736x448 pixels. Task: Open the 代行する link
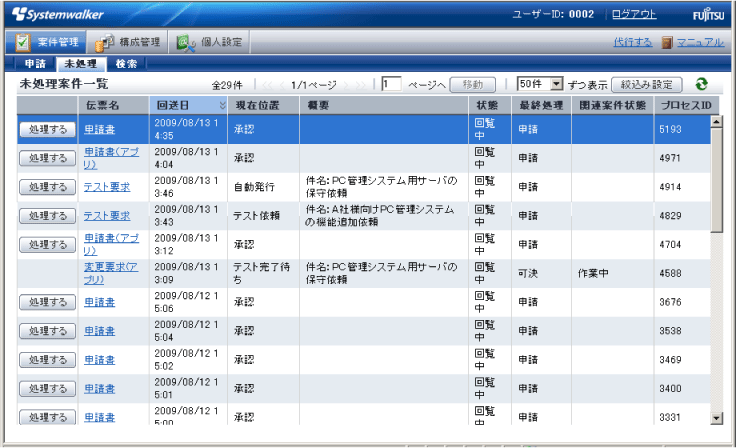coord(632,42)
